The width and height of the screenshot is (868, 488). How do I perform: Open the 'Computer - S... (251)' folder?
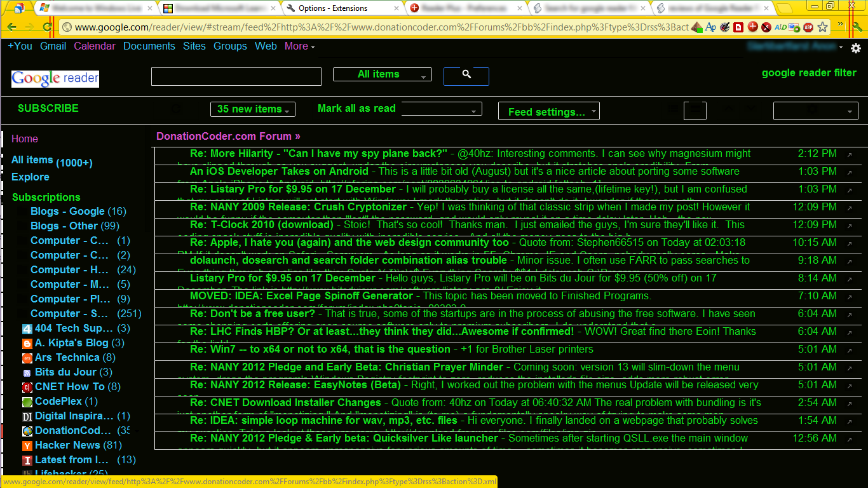coord(86,314)
